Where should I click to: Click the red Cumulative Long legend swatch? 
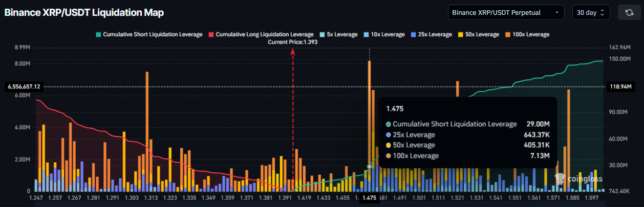210,35
